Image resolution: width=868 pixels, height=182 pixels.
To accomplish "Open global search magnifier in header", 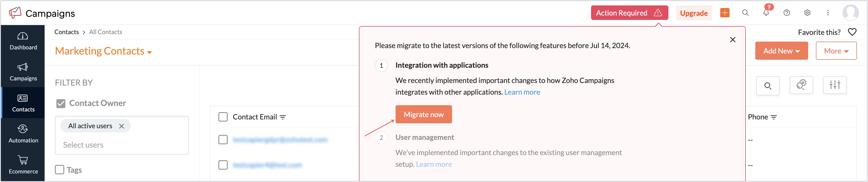I will 745,13.
